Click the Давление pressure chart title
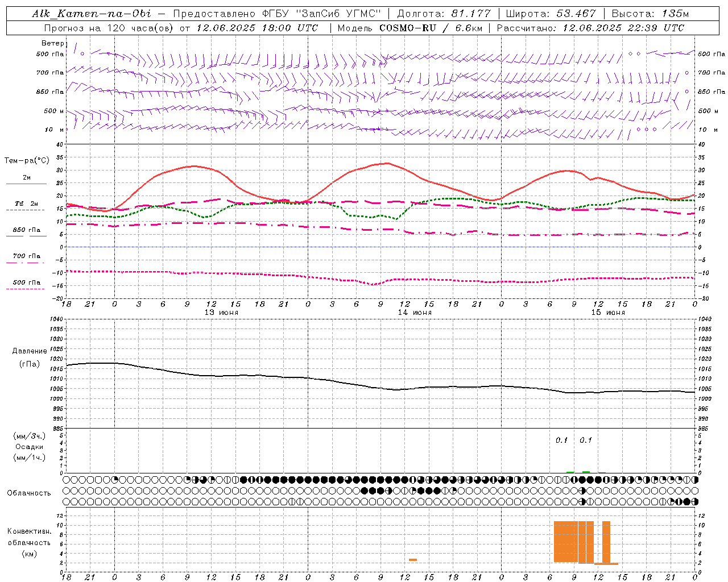 29,351
